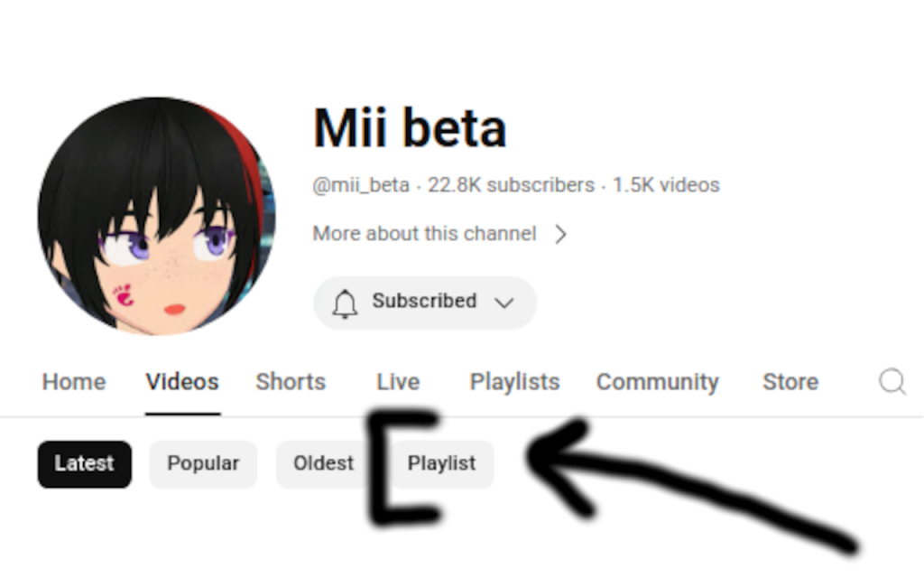924x578 pixels.
Task: Click the Mii beta channel title
Action: pyautogui.click(x=410, y=128)
